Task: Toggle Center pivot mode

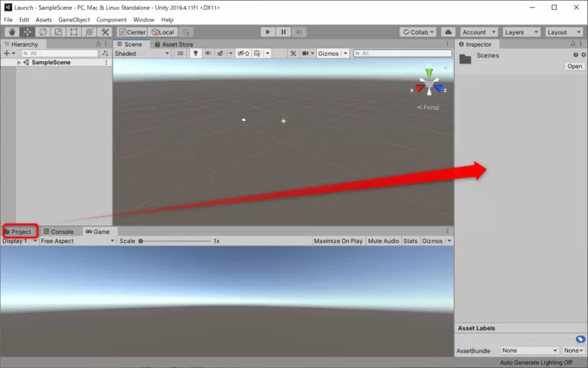Action: click(132, 32)
